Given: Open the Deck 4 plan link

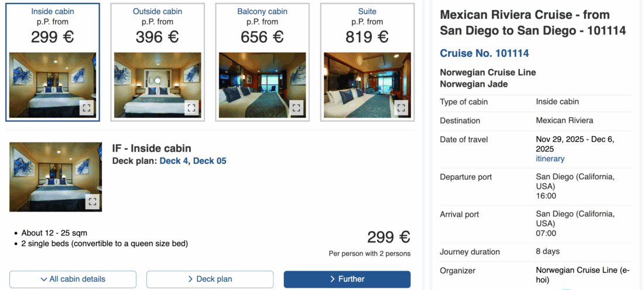Looking at the screenshot, I should 174,161.
